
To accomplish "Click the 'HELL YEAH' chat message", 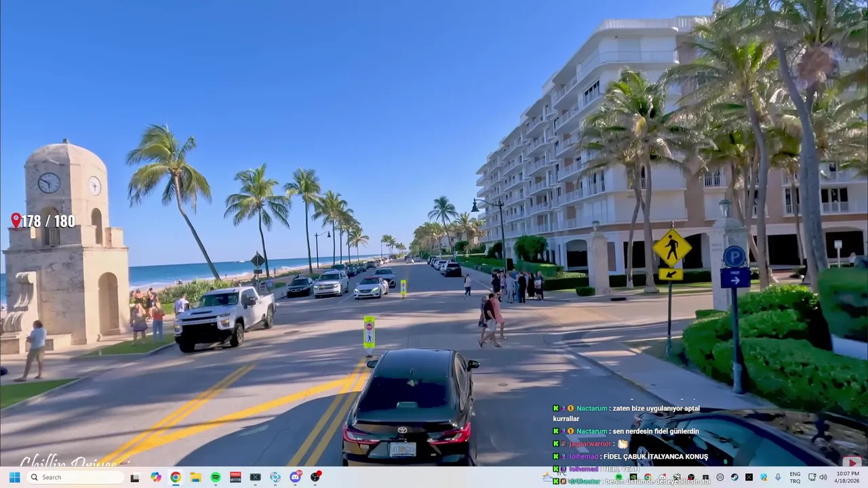I will click(620, 469).
